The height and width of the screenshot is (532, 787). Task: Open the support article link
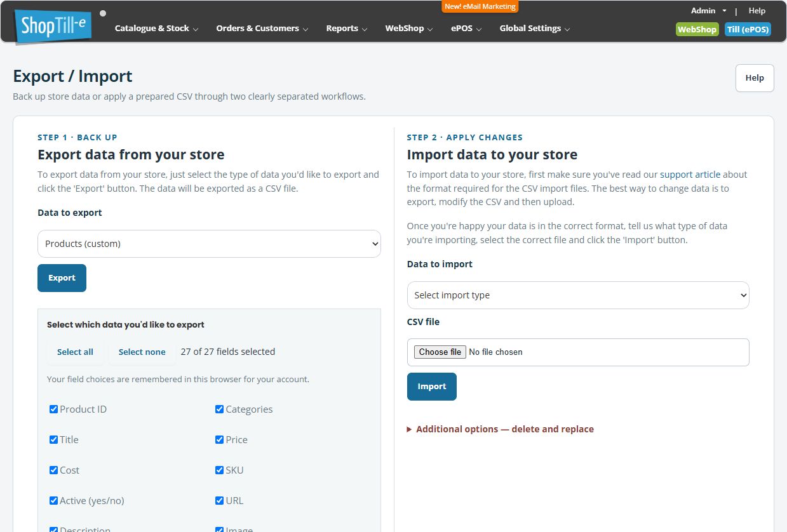690,175
